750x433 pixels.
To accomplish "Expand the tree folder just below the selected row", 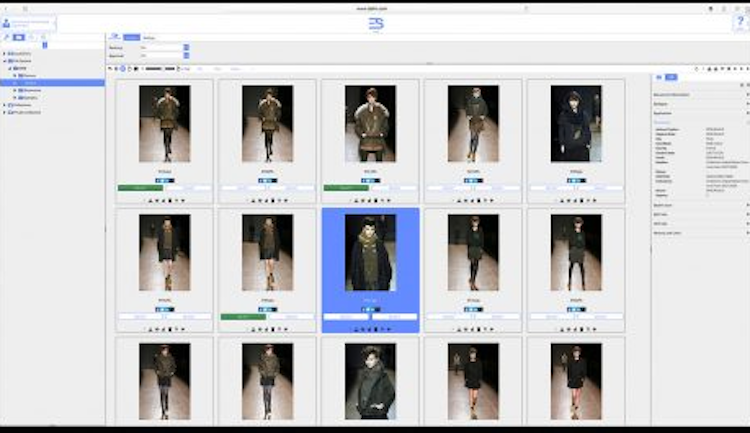I will pyautogui.click(x=15, y=90).
